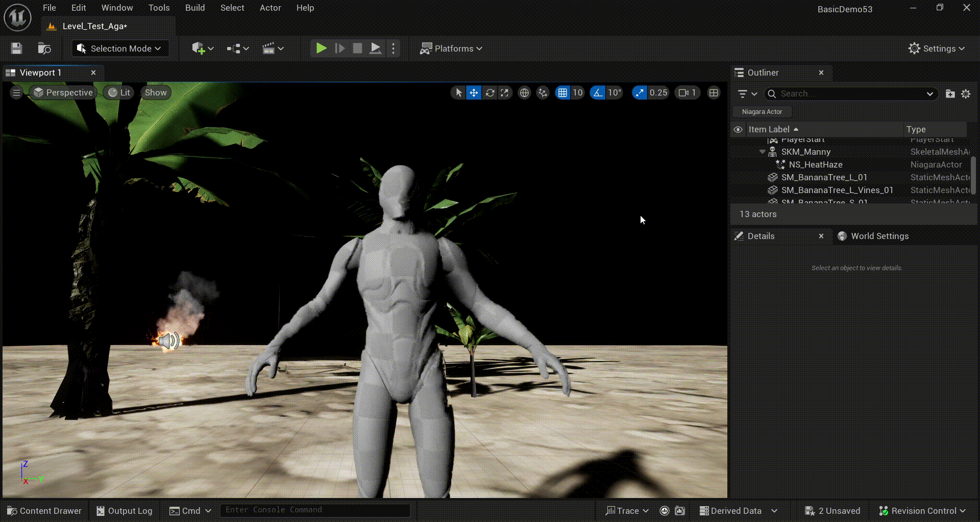
Task: Switch to the World Settings tab
Action: [880, 236]
